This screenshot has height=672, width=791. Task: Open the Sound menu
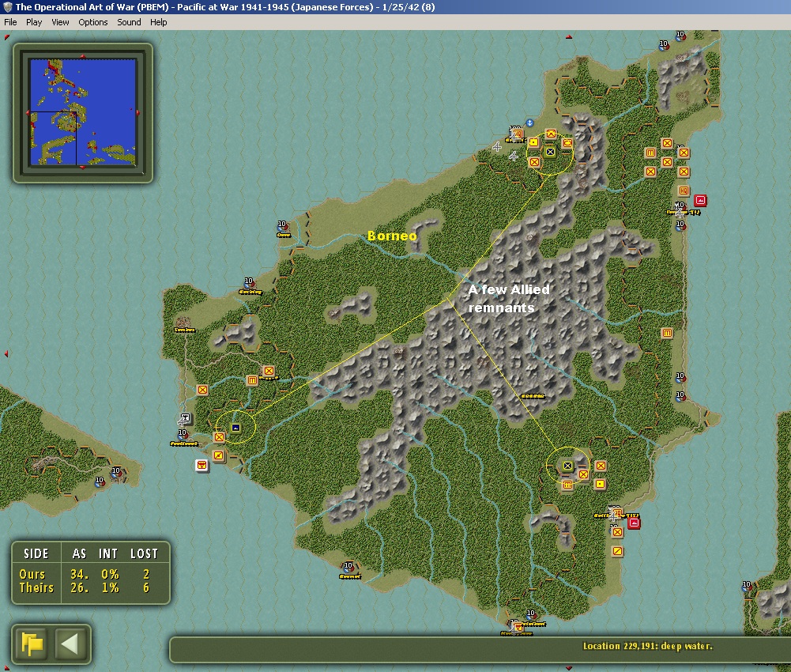129,22
